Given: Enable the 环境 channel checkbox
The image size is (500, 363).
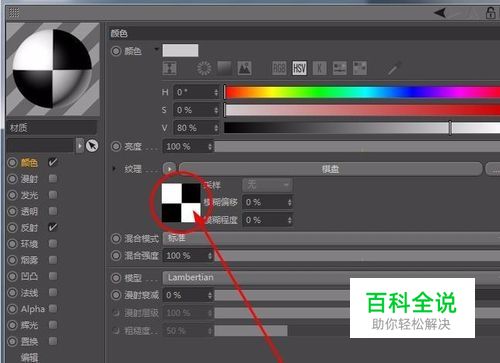Looking at the screenshot, I should pyautogui.click(x=53, y=244).
